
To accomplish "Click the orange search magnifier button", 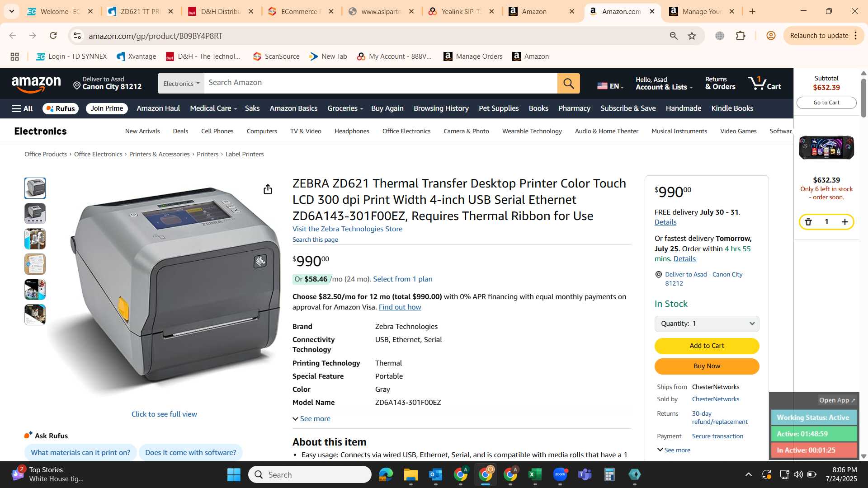I will pos(568,84).
